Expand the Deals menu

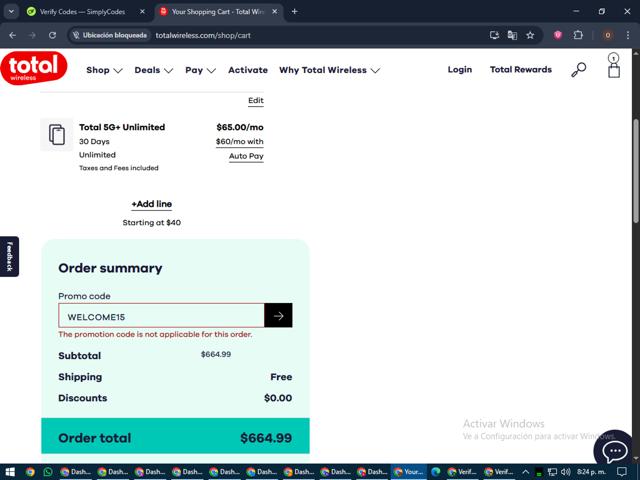154,70
